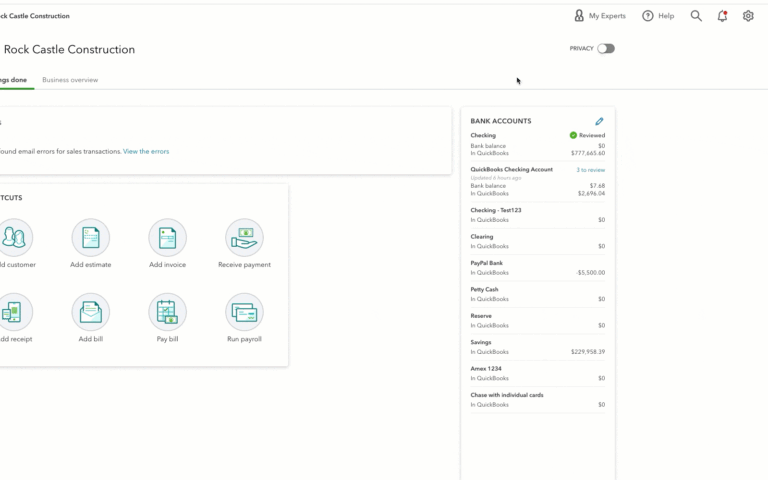The width and height of the screenshot is (768, 480).
Task: View notifications via bell icon
Action: (x=722, y=16)
